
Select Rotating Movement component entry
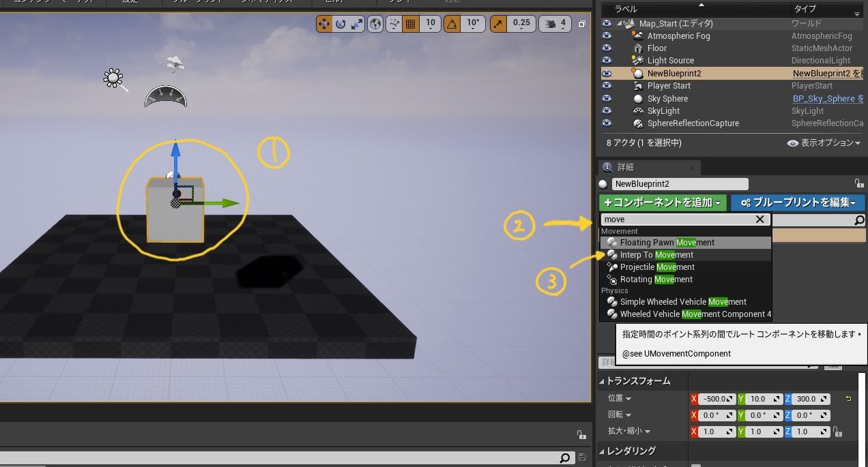click(656, 280)
